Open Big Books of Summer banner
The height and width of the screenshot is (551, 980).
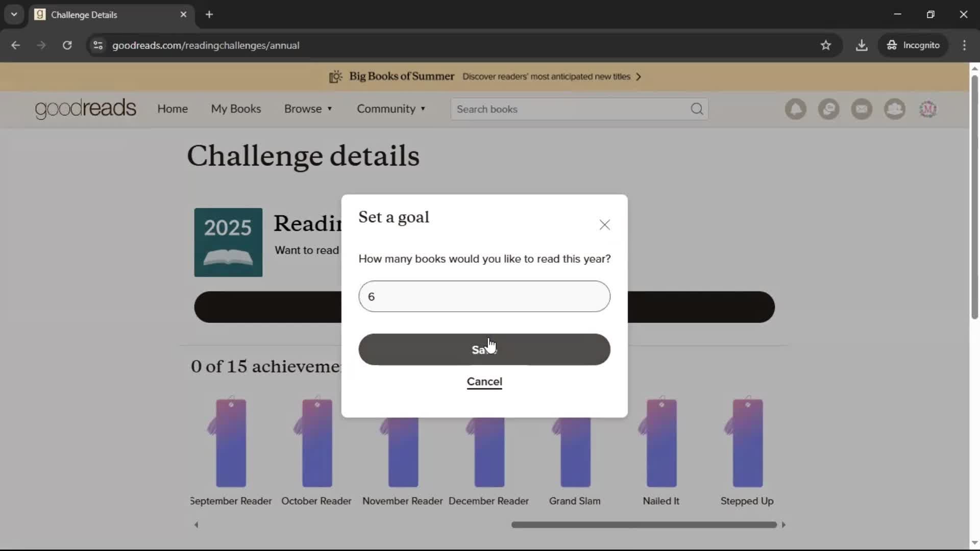[485, 77]
